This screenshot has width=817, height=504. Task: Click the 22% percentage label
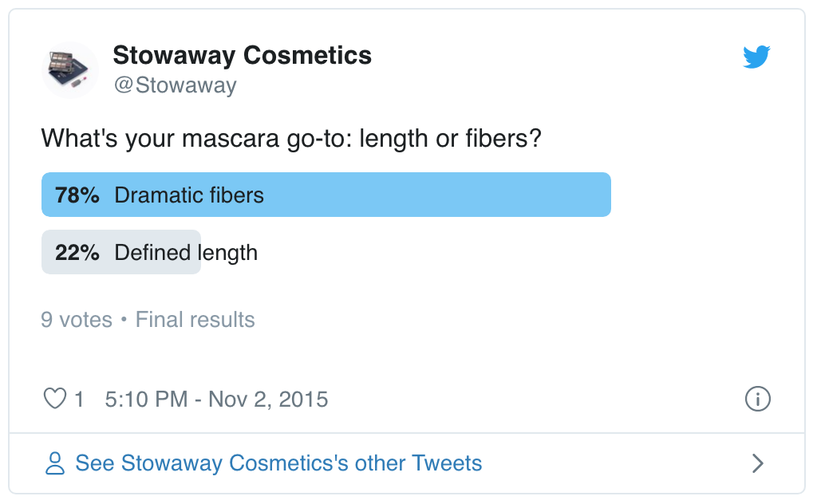pos(77,253)
